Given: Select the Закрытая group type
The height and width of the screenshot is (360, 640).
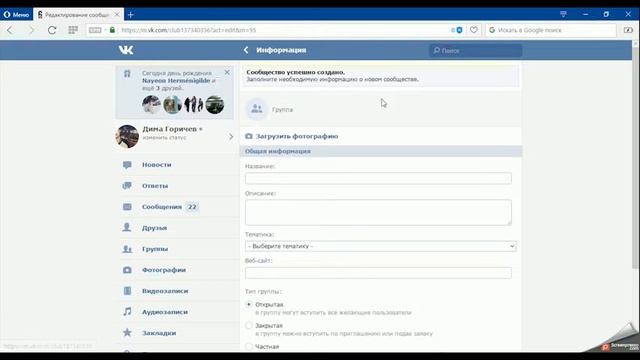Looking at the screenshot, I should [x=249, y=325].
